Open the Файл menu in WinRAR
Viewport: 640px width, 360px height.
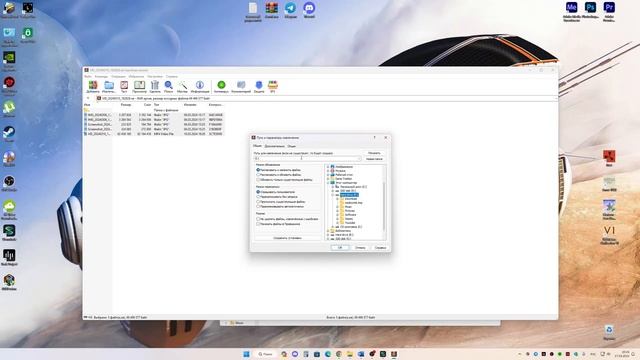pos(88,76)
